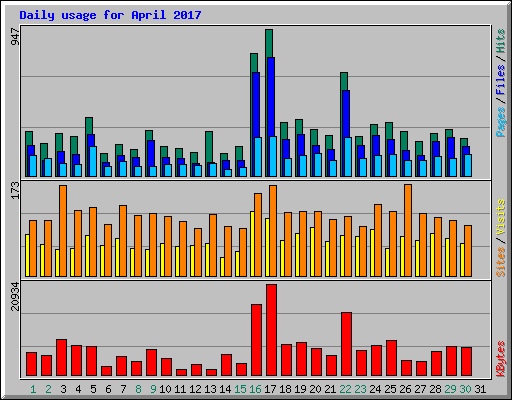Click day 28 on the x-axis
Screen dimensions: 512x400
pos(435,389)
